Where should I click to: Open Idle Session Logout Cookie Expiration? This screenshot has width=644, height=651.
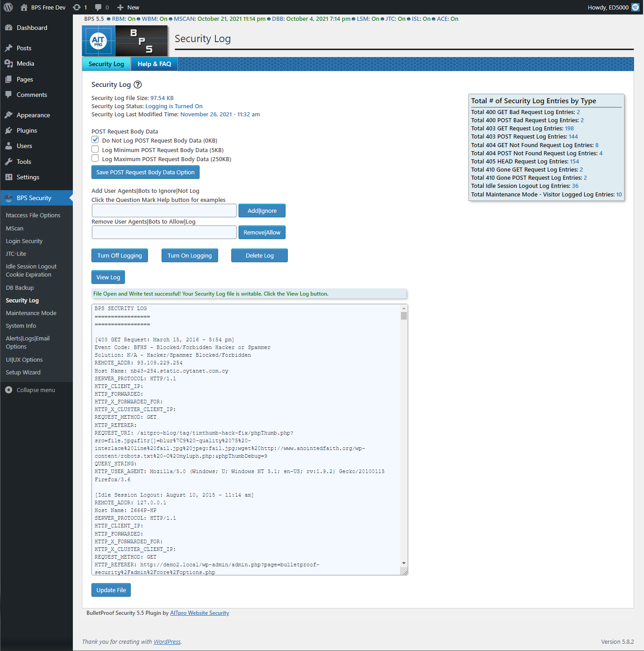(31, 271)
